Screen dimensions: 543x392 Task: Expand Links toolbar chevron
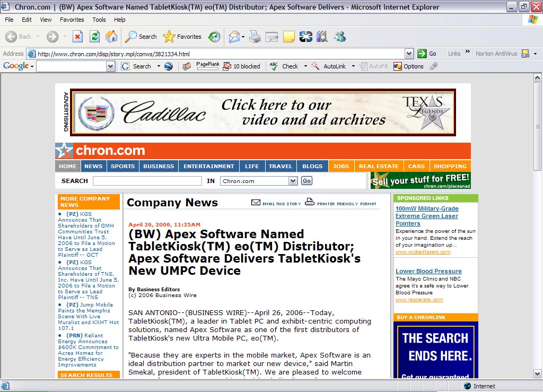click(x=468, y=51)
